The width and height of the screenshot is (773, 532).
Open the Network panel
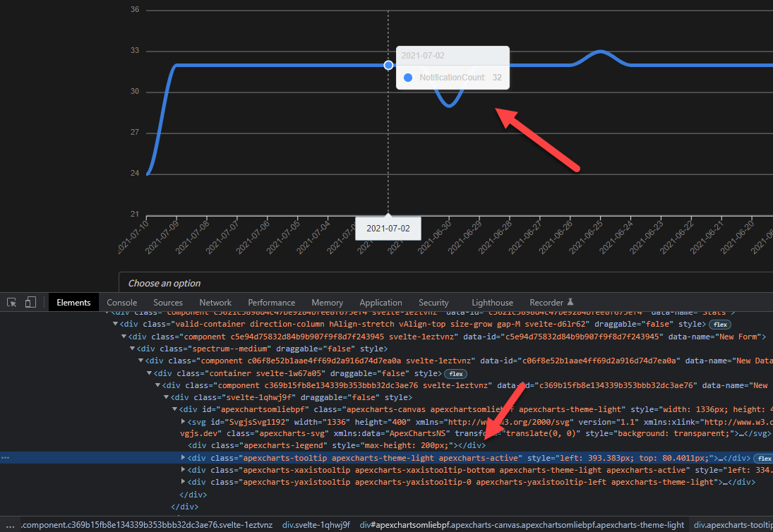(x=215, y=302)
